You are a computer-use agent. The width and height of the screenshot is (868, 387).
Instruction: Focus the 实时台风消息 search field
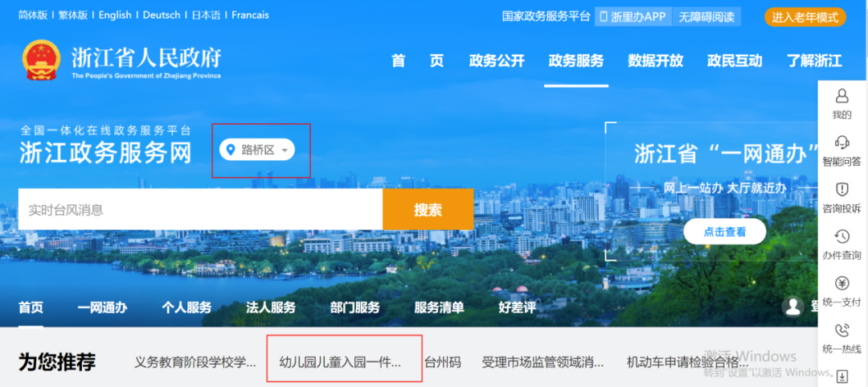coord(200,210)
